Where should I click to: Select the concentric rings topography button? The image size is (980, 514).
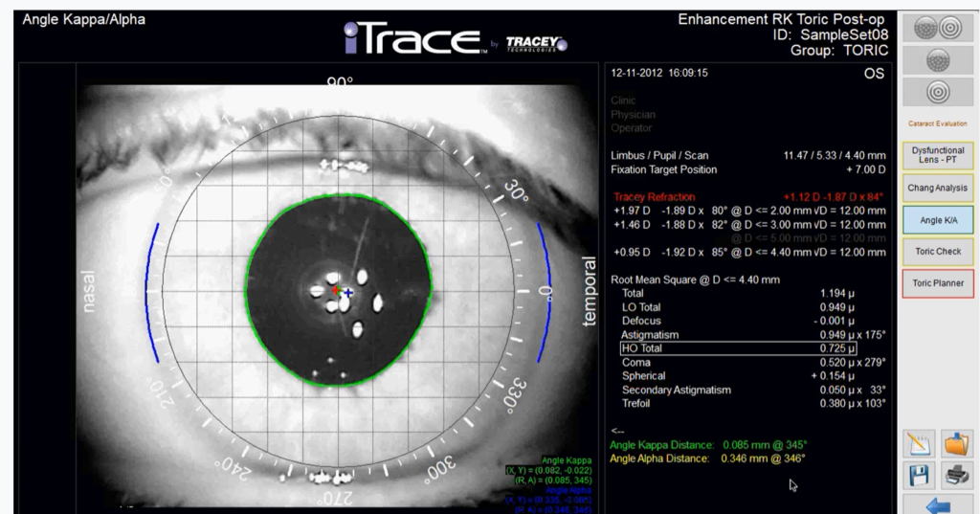(x=938, y=93)
